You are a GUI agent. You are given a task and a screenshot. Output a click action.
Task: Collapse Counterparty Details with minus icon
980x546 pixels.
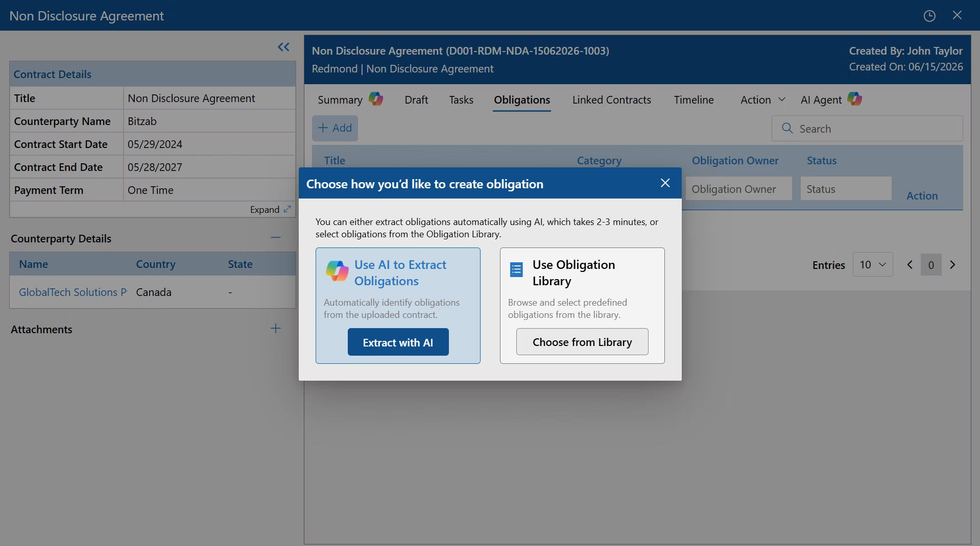coord(276,237)
